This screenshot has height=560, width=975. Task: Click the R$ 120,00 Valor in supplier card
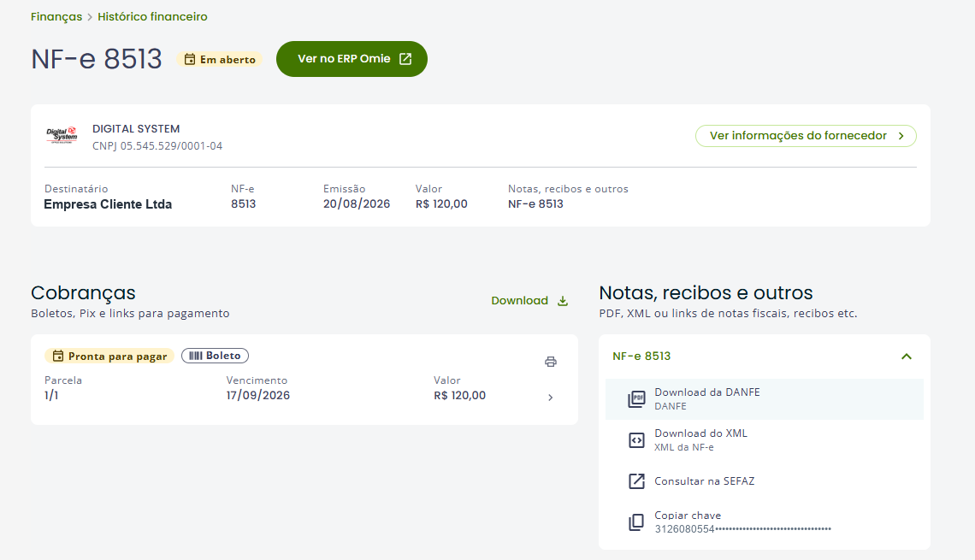coord(441,203)
